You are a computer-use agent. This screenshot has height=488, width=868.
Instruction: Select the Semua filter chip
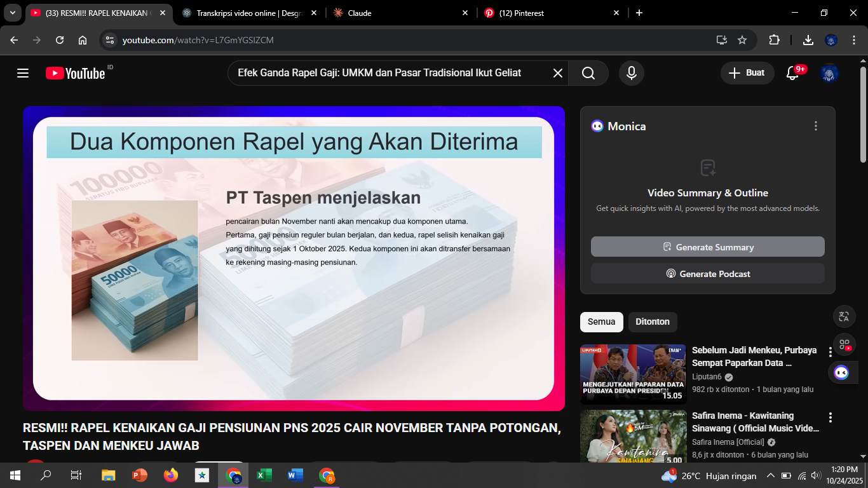602,322
